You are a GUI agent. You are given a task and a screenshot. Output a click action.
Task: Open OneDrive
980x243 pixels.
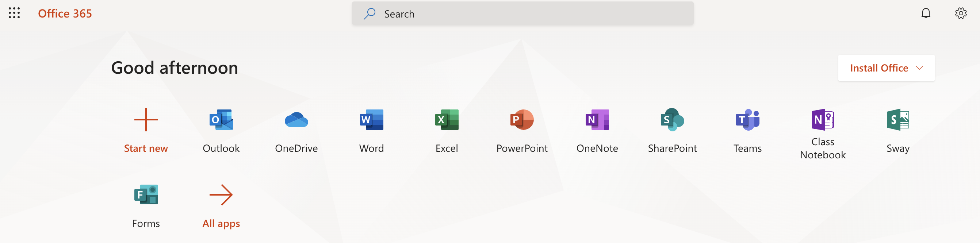[296, 132]
